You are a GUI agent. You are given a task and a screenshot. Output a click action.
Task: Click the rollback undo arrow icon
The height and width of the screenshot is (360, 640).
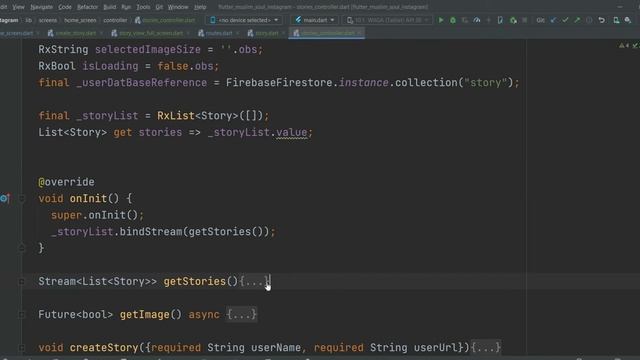click(x=602, y=20)
